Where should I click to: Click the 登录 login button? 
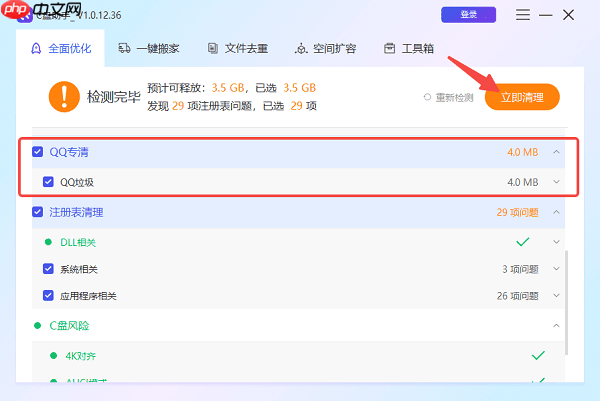468,15
